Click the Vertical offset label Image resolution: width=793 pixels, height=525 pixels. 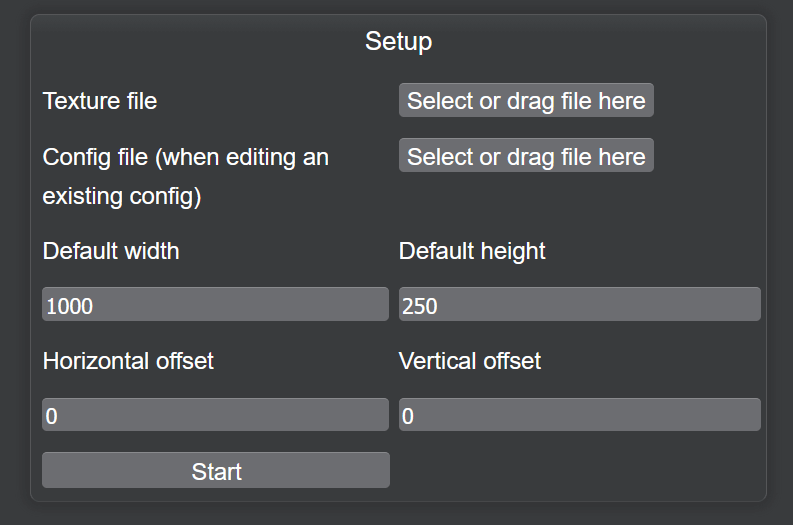coord(470,361)
